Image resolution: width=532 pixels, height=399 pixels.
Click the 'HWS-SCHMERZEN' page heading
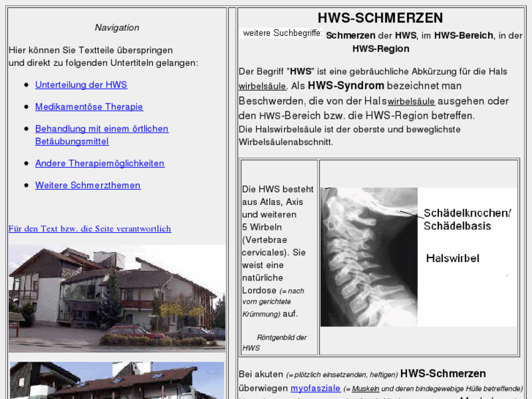click(x=380, y=18)
